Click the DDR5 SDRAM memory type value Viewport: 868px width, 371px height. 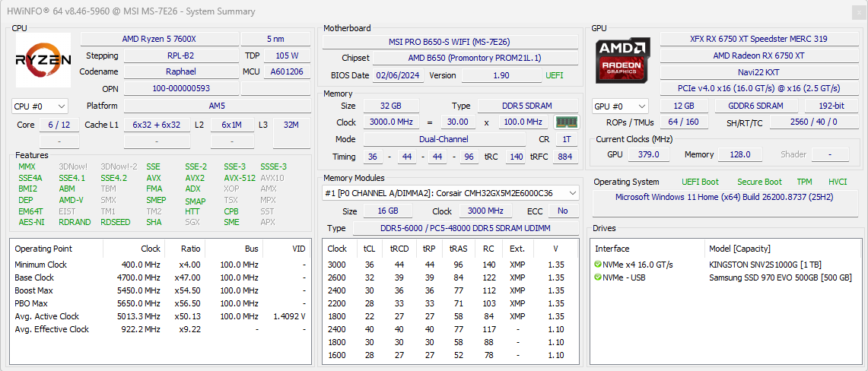(527, 106)
